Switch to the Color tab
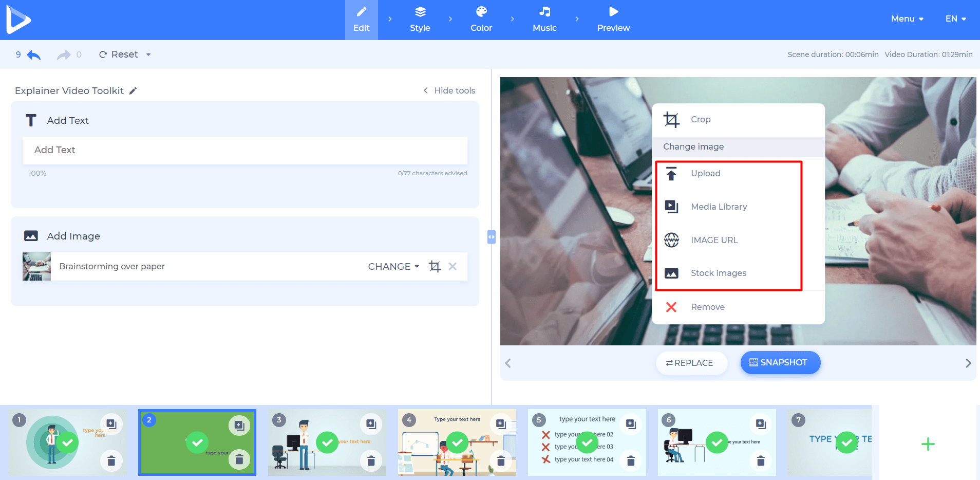The height and width of the screenshot is (480, 980). pyautogui.click(x=481, y=20)
